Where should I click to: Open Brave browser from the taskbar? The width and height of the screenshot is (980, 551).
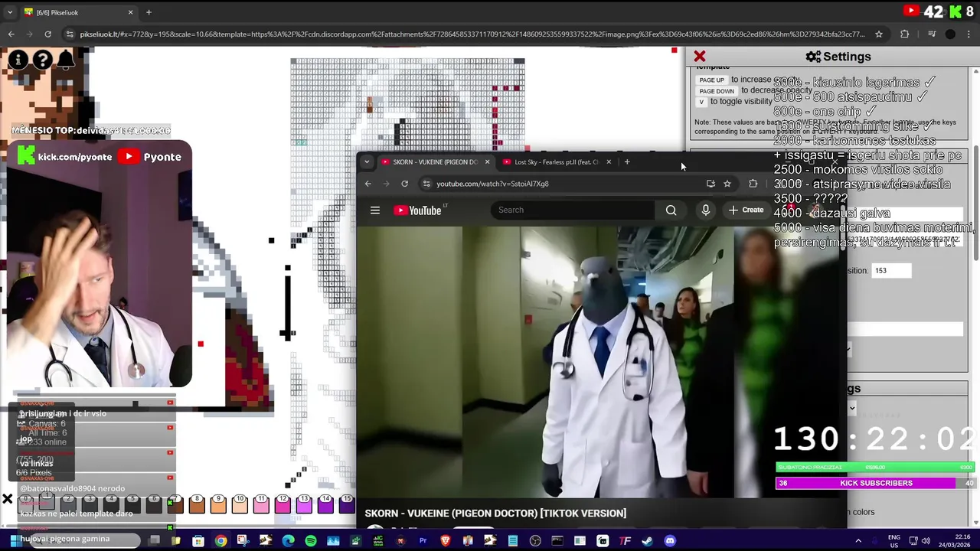click(445, 541)
